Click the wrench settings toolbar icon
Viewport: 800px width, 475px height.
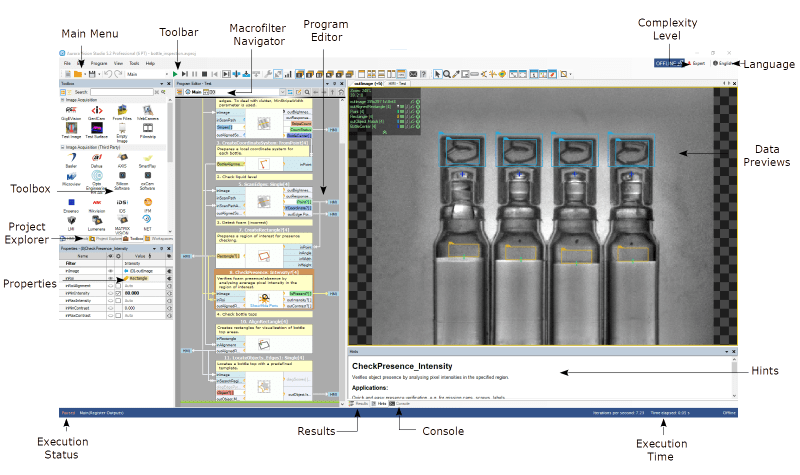268,74
